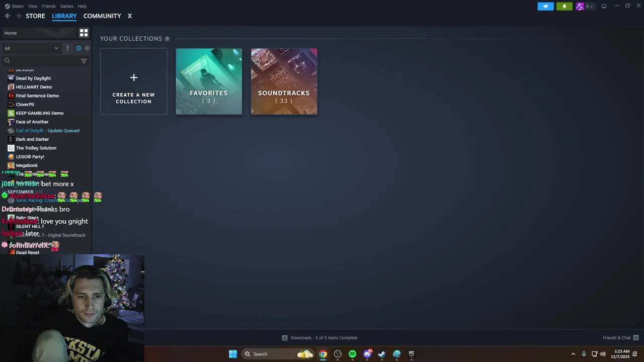Click the Dead by Daylight game icon
The image size is (644, 362).
tap(11, 78)
